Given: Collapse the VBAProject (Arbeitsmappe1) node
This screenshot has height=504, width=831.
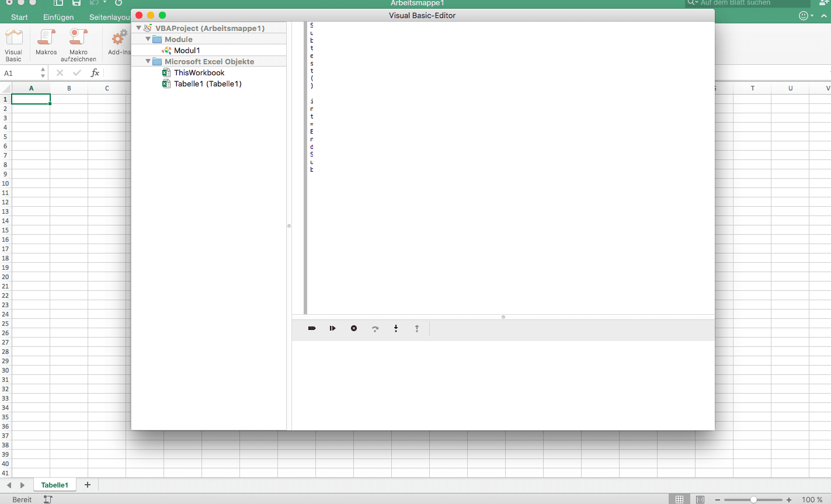Looking at the screenshot, I should pos(139,28).
